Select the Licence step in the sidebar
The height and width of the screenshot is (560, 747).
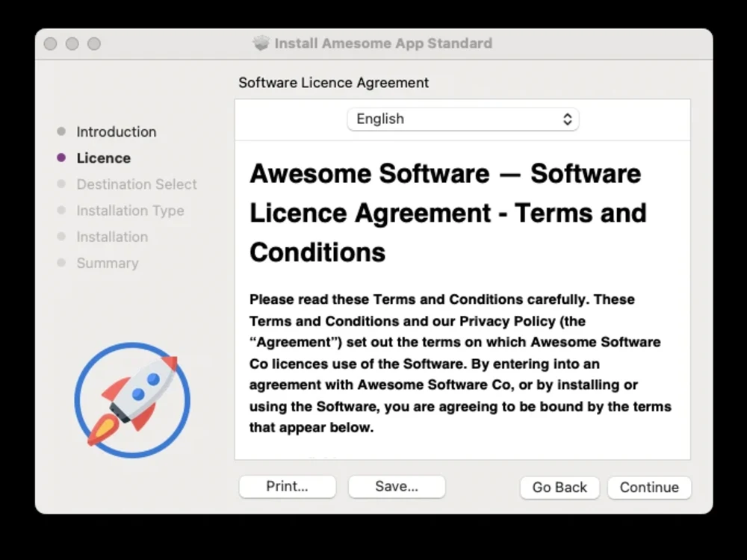pos(103,158)
